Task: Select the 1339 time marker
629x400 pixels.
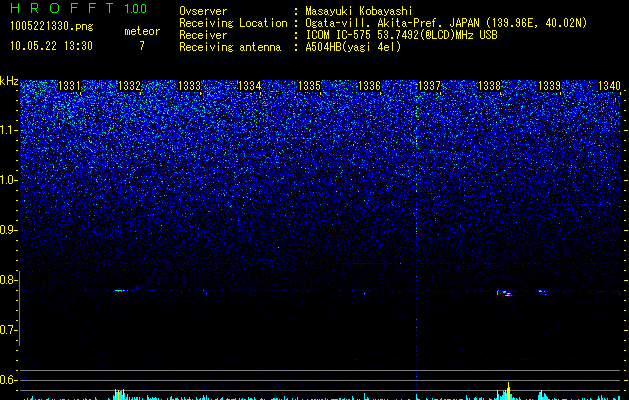Action: coord(549,86)
